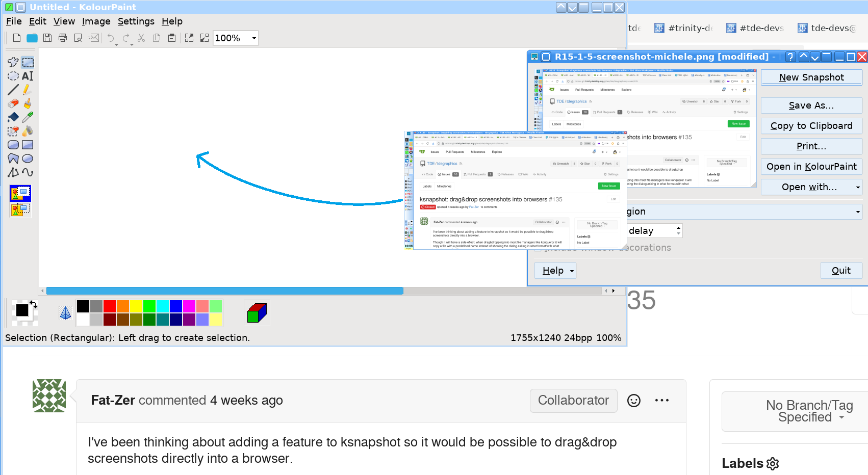Select the Pen tool
The height and width of the screenshot is (475, 868).
(x=28, y=90)
